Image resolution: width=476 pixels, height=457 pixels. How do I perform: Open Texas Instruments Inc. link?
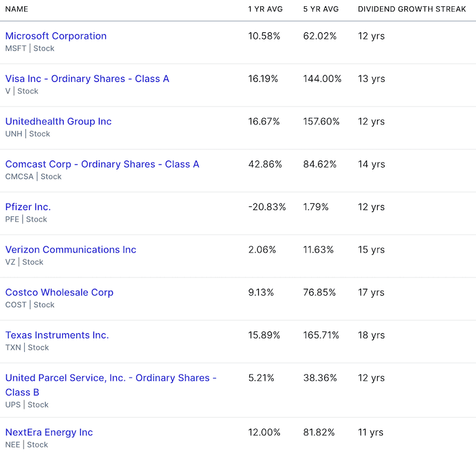[57, 335]
